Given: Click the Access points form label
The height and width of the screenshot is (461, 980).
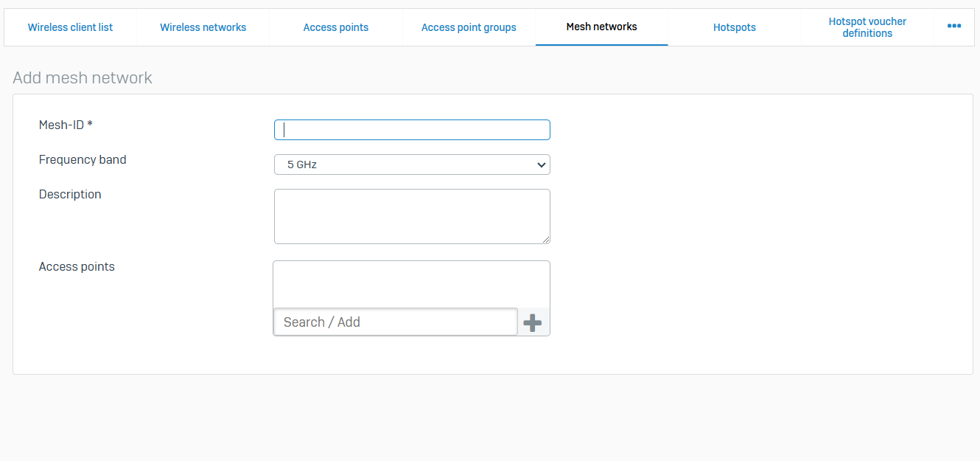Looking at the screenshot, I should 77,267.
